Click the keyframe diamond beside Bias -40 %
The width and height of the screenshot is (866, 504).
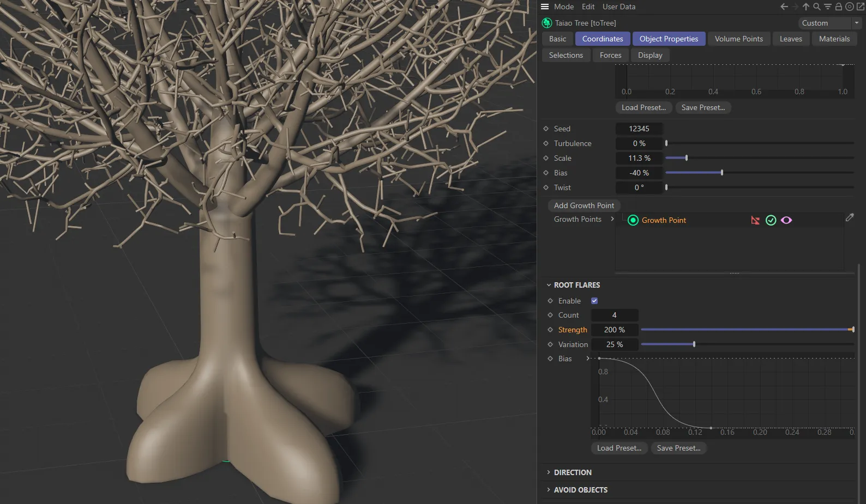[546, 173]
